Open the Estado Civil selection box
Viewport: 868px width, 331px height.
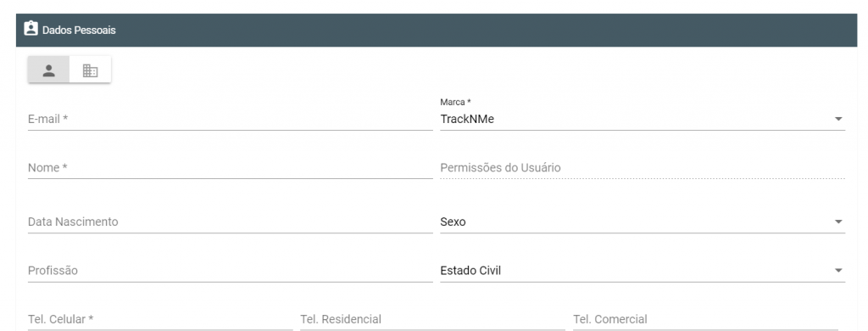click(643, 270)
